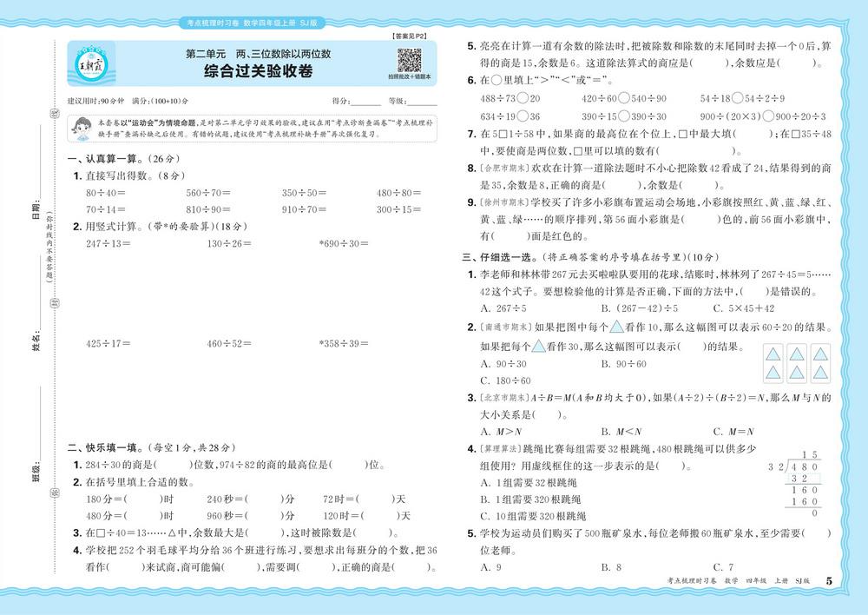This screenshot has height=615, width=868.
Task: Click the "建议用时:90分钟" time note
Action: pyautogui.click(x=95, y=102)
